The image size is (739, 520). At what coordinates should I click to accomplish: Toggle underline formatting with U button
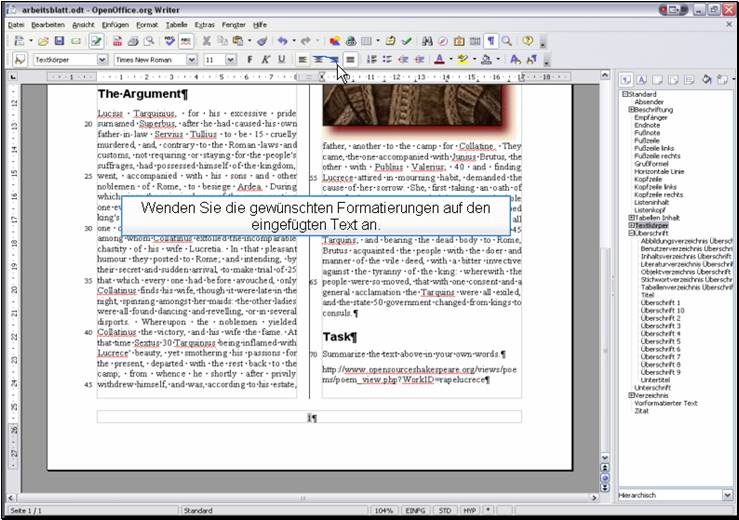[281, 60]
